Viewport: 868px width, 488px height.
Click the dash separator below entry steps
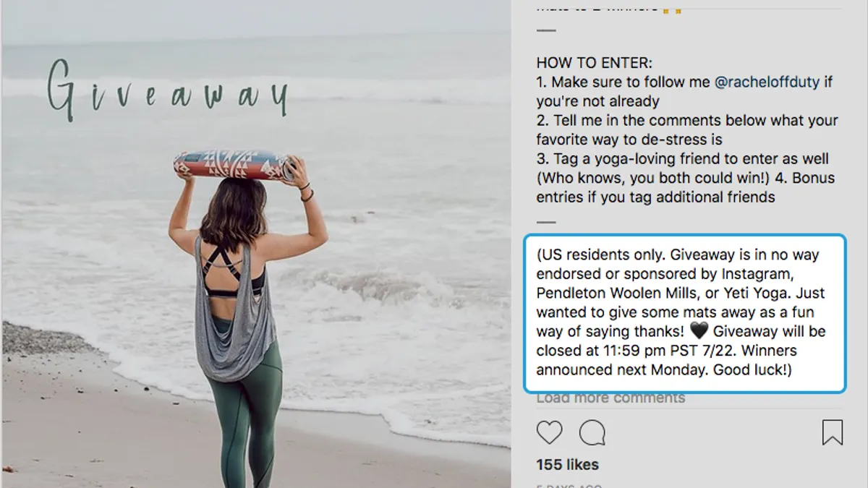tap(546, 222)
